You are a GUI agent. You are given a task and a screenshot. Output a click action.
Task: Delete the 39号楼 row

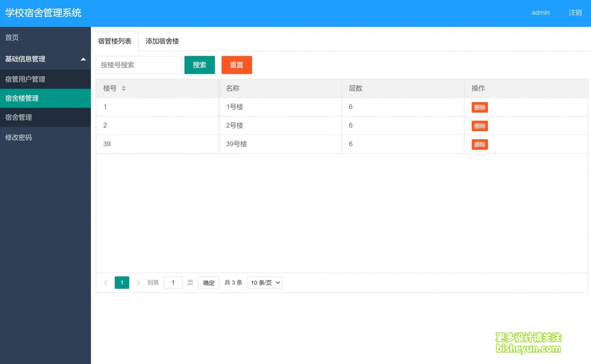[480, 144]
